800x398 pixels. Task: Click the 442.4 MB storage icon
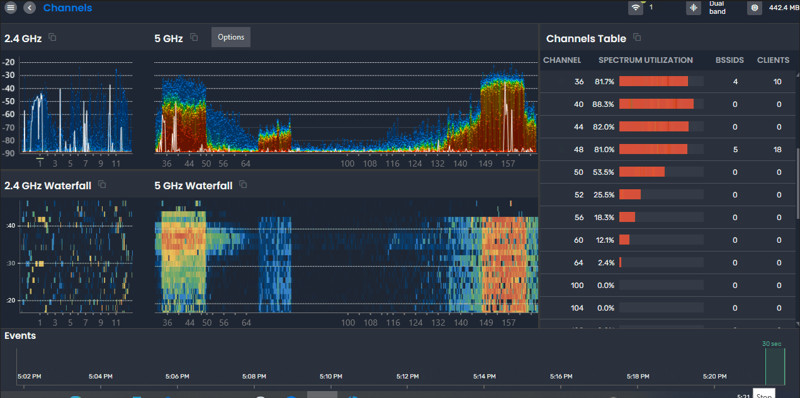point(754,8)
